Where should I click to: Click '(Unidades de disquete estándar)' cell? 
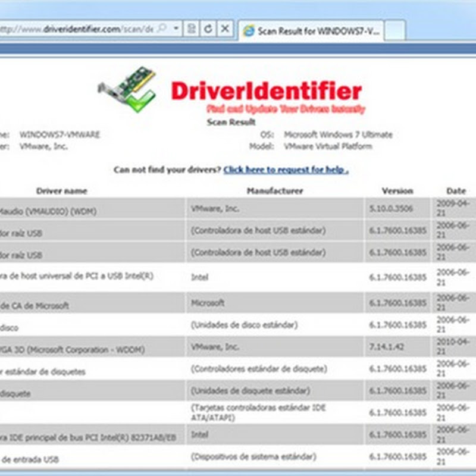(x=275, y=391)
